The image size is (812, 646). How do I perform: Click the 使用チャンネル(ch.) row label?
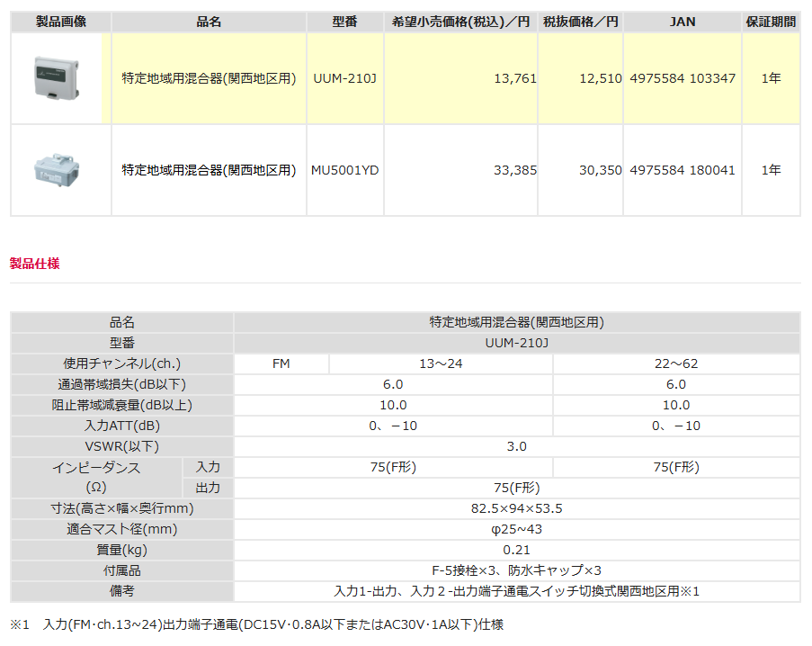coord(121,363)
